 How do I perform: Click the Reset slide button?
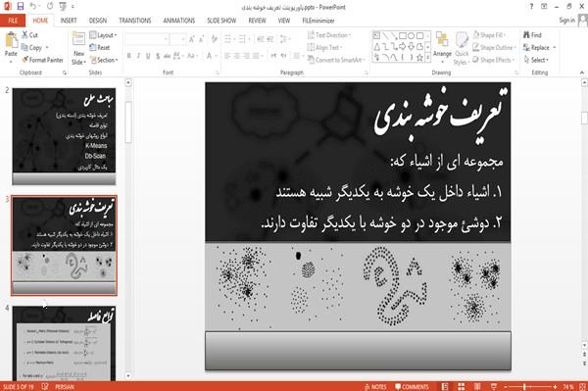[x=100, y=47]
